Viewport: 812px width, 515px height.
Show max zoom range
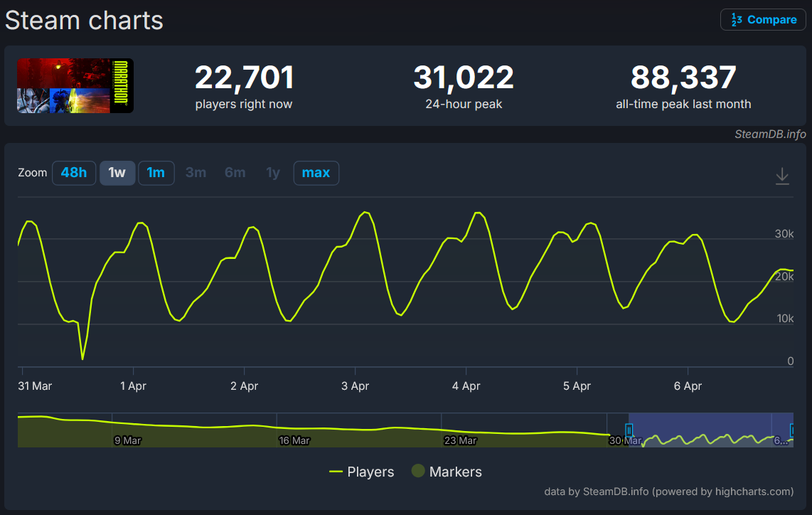(x=316, y=173)
